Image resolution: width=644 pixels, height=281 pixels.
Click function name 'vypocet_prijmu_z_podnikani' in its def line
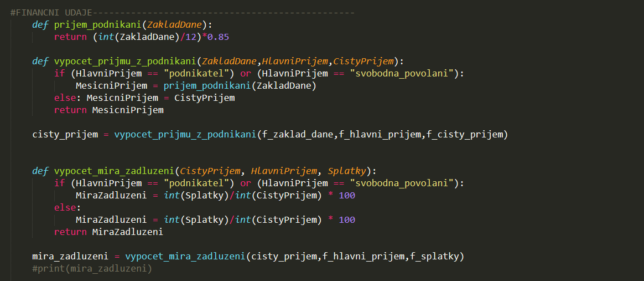tap(125, 62)
